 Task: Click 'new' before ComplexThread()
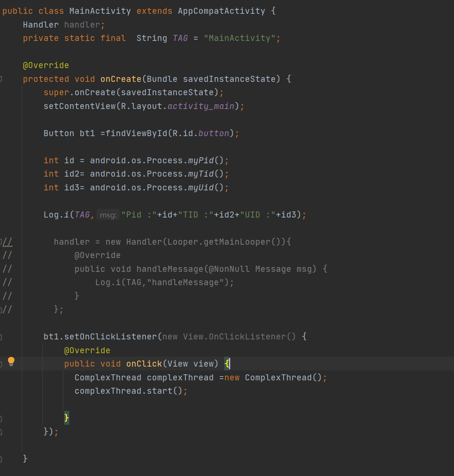(x=232, y=377)
